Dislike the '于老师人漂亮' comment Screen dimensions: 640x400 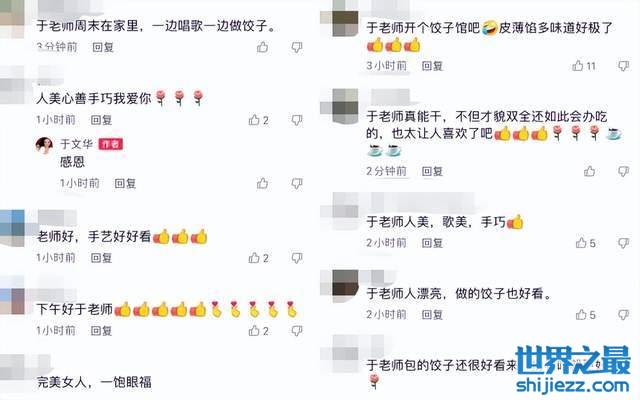pos(623,315)
